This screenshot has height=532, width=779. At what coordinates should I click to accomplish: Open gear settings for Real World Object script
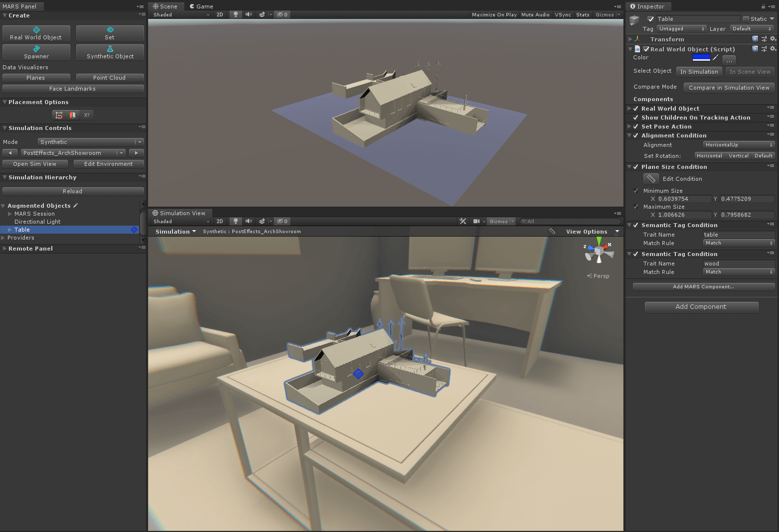pos(773,49)
